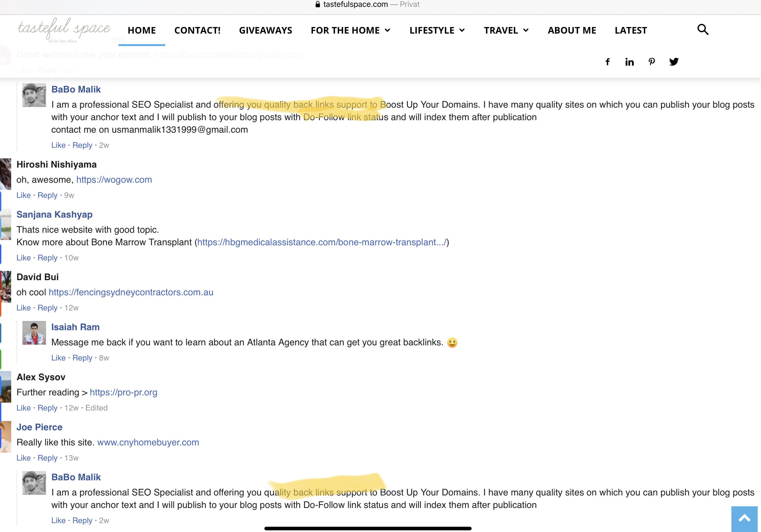Click the first BaBo Malik avatar thumbnail
Viewport: 761px width, 532px height.
[x=34, y=95]
